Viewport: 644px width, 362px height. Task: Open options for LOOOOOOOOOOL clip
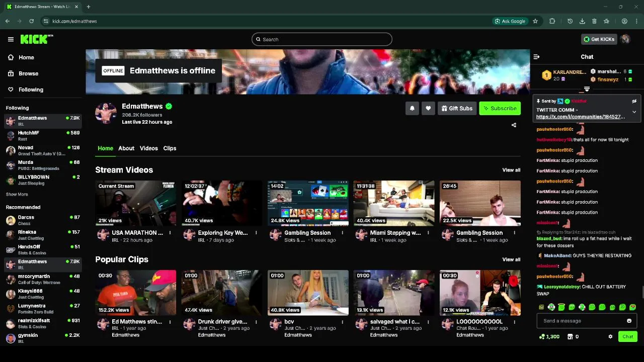[x=514, y=322]
